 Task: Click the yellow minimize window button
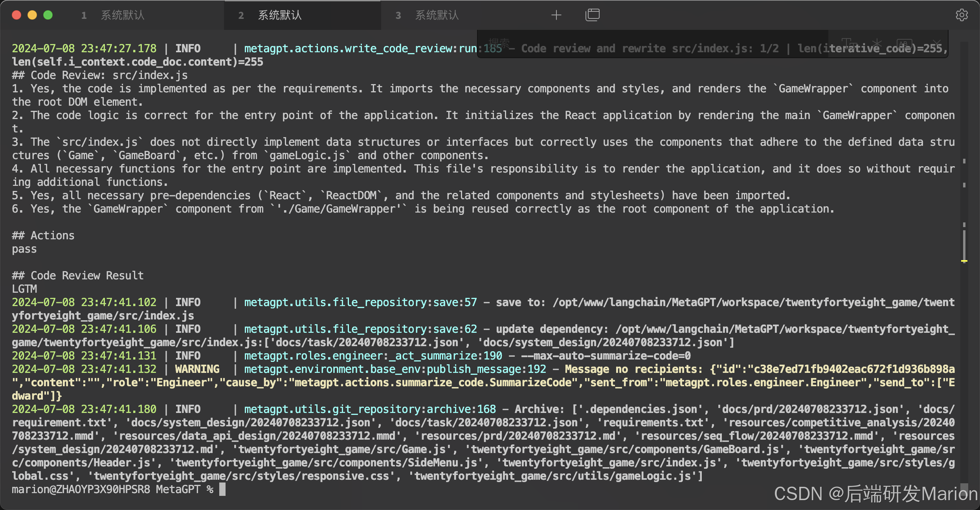pyautogui.click(x=32, y=15)
